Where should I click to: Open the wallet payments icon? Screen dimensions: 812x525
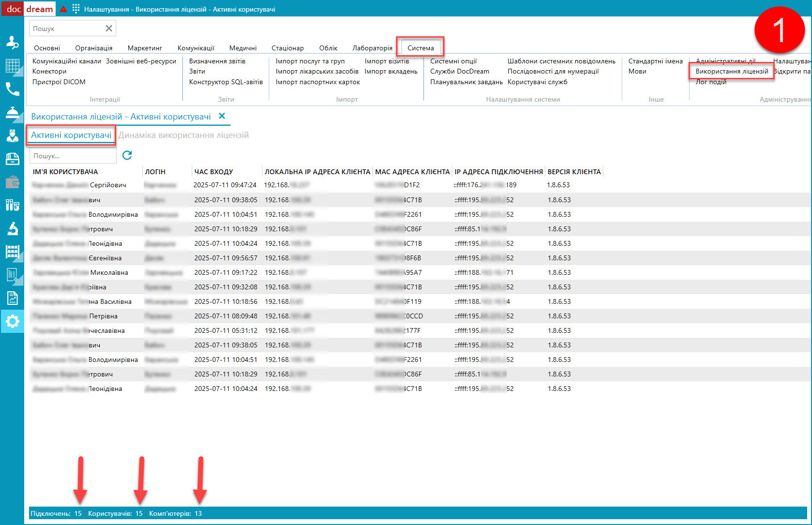[x=12, y=182]
